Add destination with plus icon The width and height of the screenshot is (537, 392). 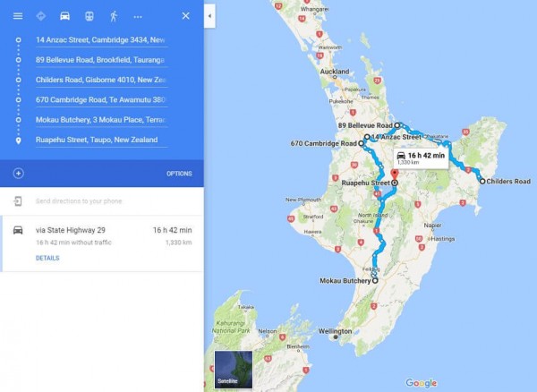coord(18,174)
